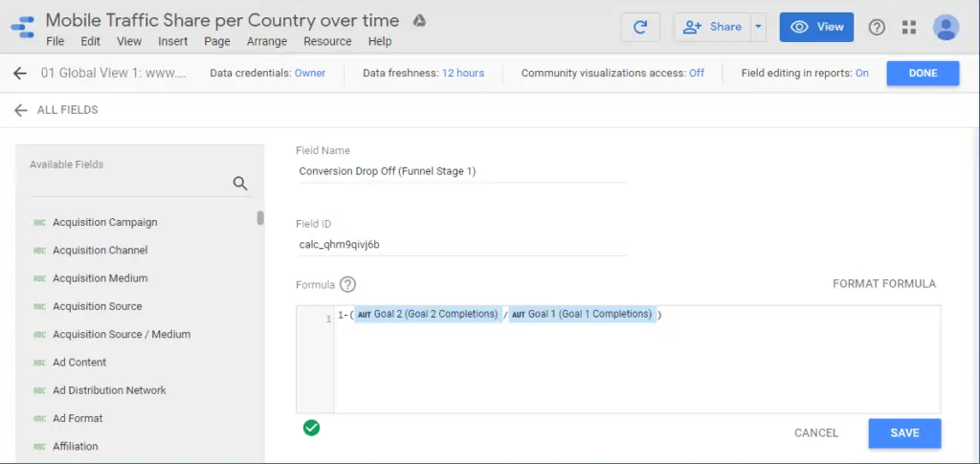Click FORMAT FORMULA
The height and width of the screenshot is (464, 980).
pos(884,283)
